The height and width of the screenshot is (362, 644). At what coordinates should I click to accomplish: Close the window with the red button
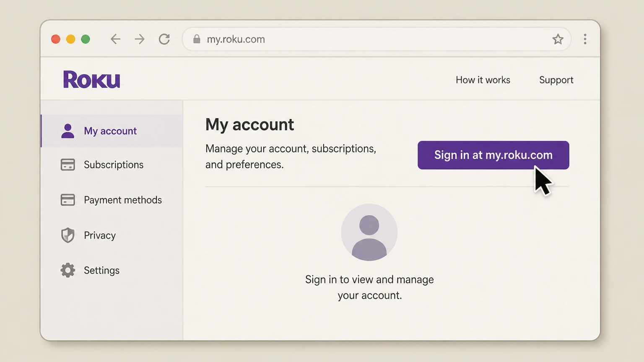[56, 39]
